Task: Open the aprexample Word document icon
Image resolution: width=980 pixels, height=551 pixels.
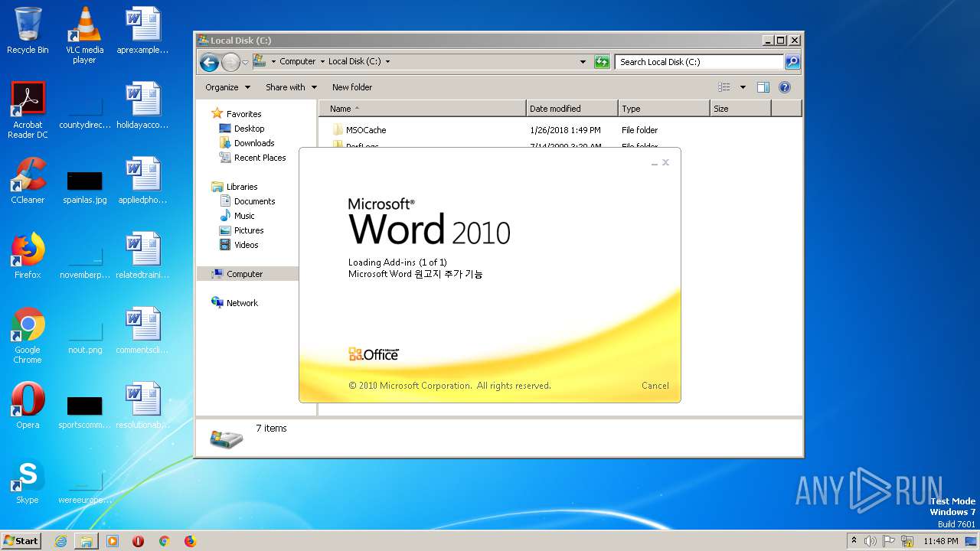Action: [142, 31]
